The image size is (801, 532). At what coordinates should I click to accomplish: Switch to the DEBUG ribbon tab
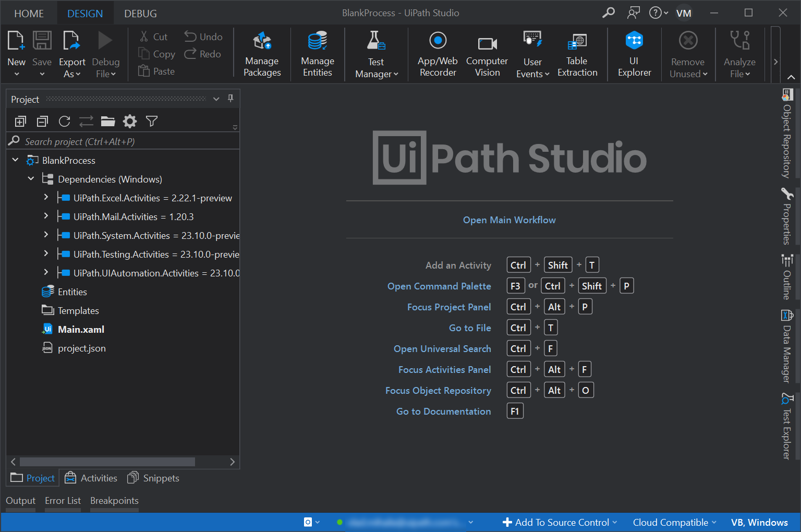140,14
